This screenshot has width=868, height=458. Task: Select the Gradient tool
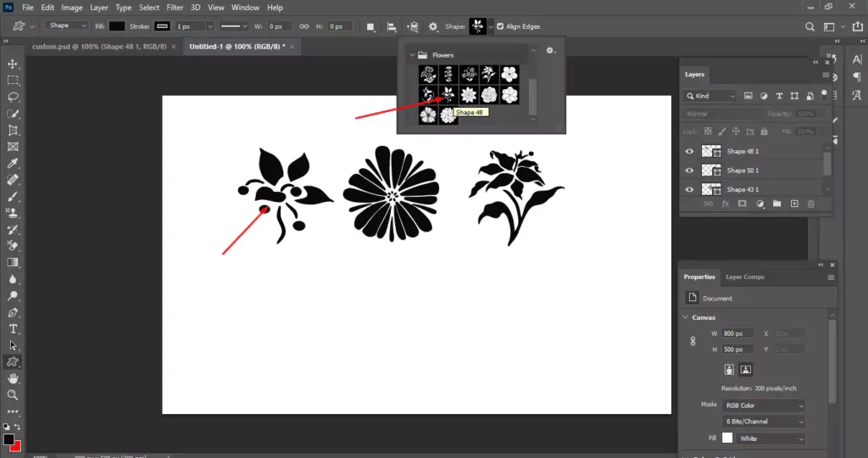(13, 263)
